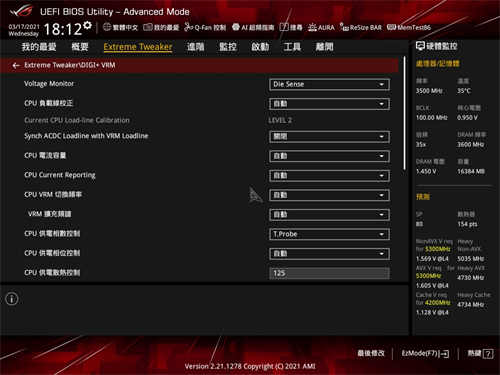Click the 5035 MHz Heavy Non-AVX value
500x375 pixels.
[x=471, y=259]
